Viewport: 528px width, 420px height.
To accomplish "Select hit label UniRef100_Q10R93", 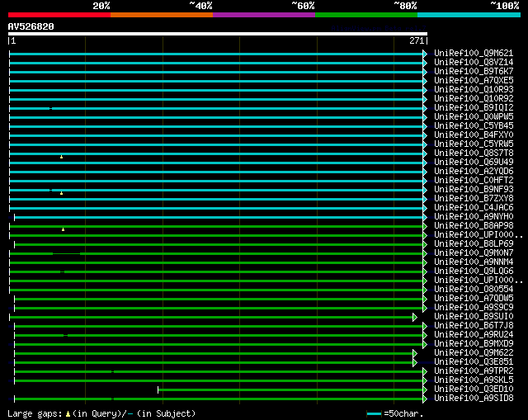I will click(x=474, y=90).
